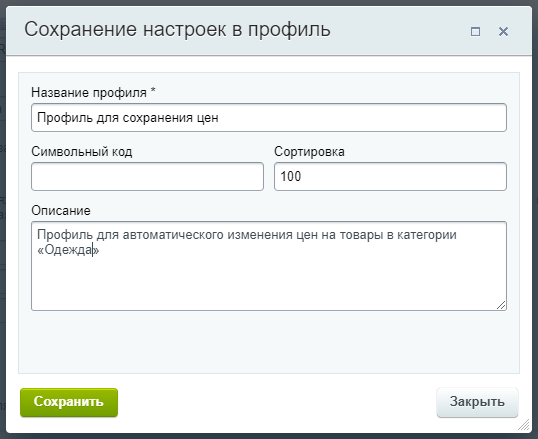The height and width of the screenshot is (439, 538).
Task: Place cursor on the word «Одежда»
Action: click(x=68, y=250)
